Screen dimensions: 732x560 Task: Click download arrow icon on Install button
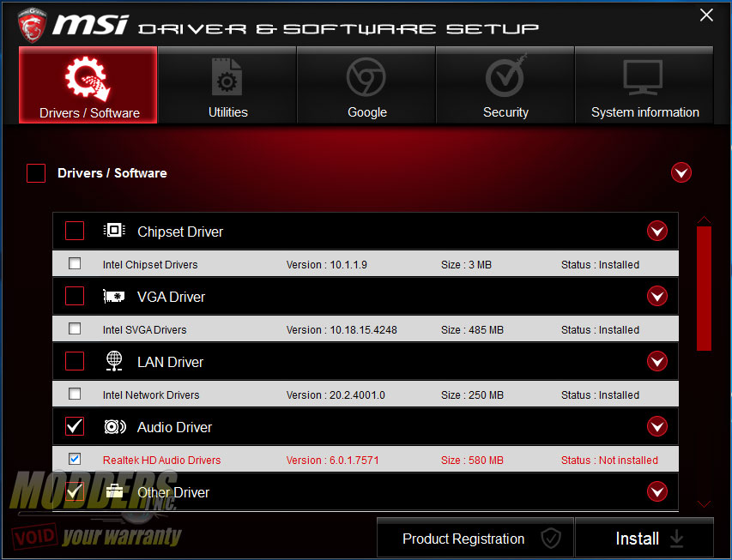point(676,539)
